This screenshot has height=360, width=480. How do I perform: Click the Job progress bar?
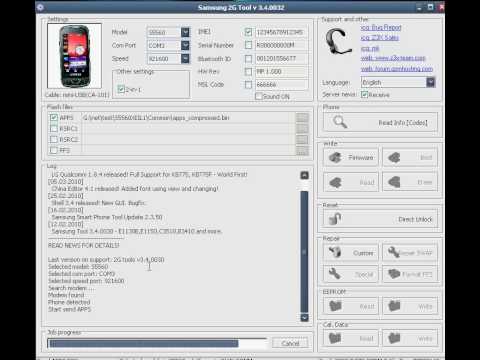[157, 343]
